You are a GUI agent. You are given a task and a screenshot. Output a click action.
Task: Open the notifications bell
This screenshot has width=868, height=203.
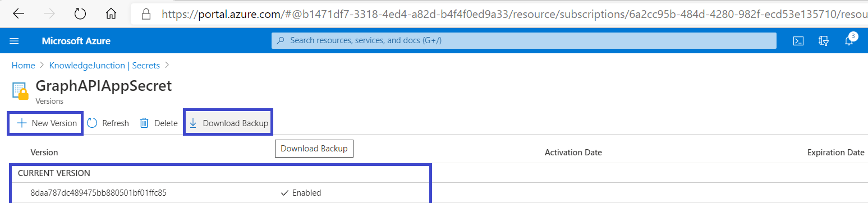tap(849, 41)
